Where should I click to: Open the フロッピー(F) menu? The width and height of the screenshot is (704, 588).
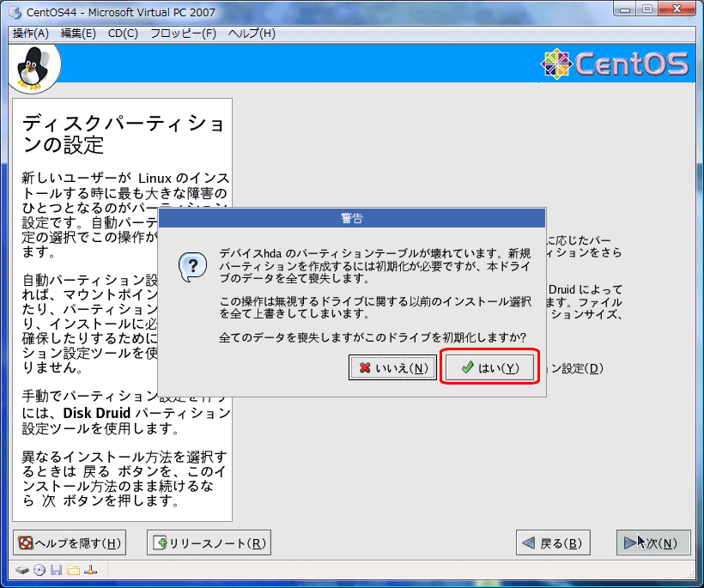pyautogui.click(x=183, y=33)
